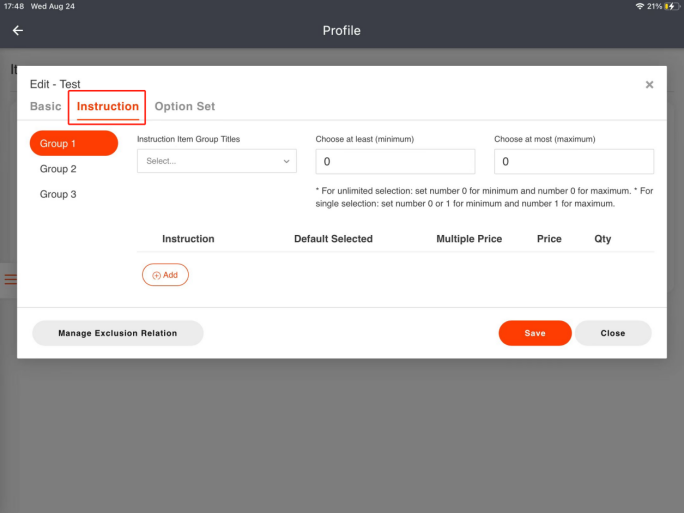The width and height of the screenshot is (685, 514).
Task: Open Manage Exclusion Relation
Action: pos(118,333)
